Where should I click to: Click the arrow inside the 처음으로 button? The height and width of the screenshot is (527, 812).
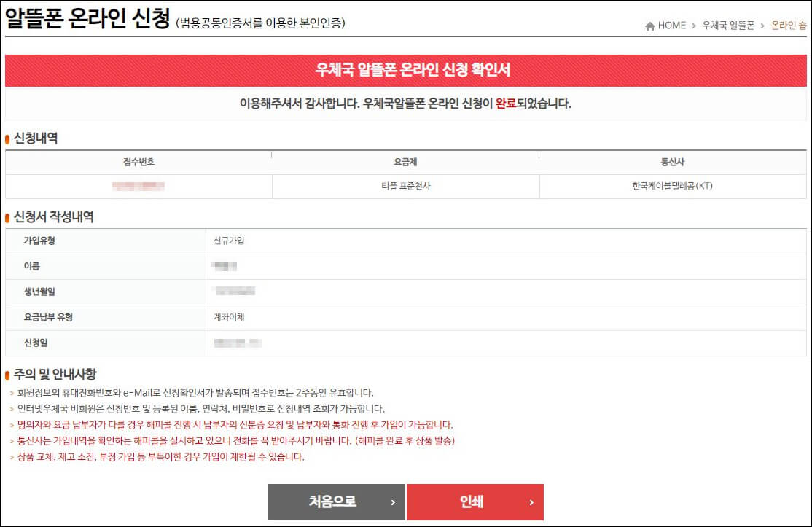coord(391,501)
